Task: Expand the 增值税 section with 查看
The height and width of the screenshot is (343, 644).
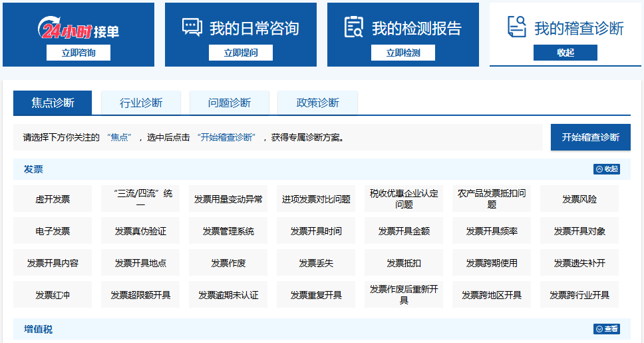Action: (607, 329)
